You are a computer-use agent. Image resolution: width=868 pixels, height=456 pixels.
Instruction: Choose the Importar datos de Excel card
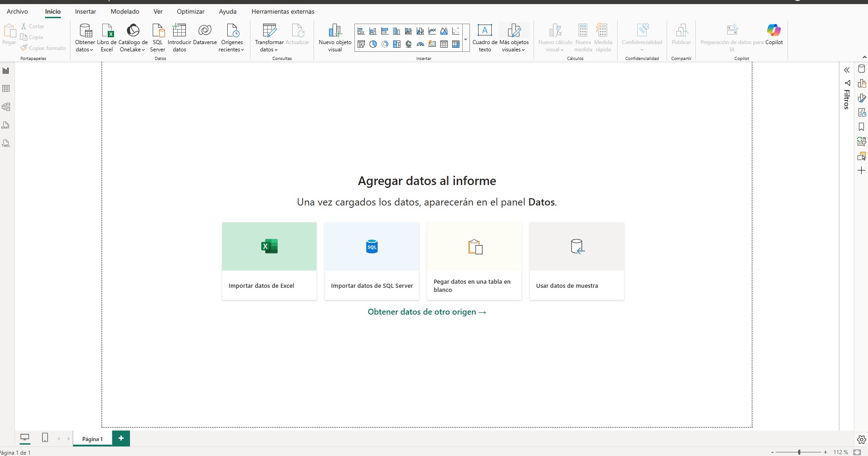269,261
